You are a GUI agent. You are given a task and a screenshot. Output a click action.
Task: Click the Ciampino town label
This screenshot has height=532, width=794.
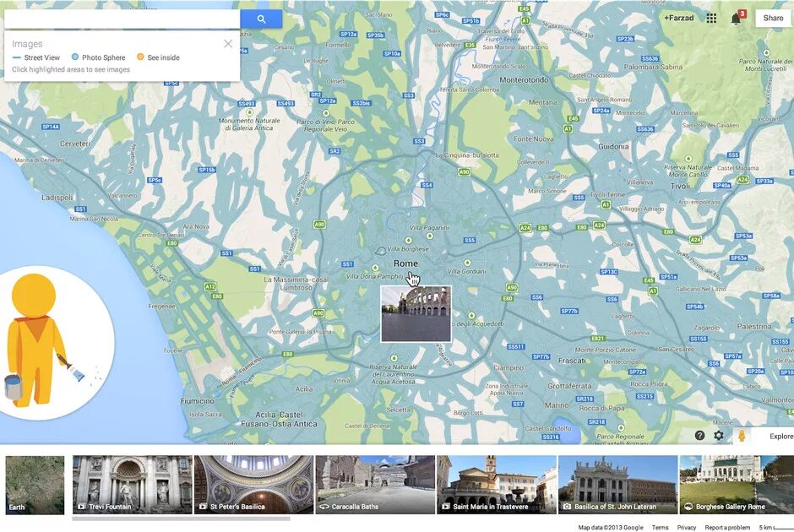(x=508, y=368)
